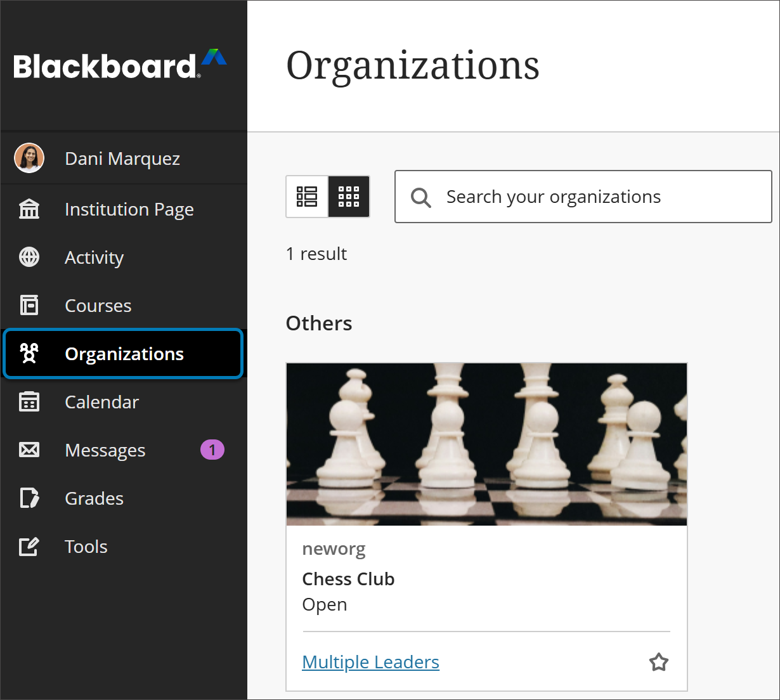View Grades via the sidebar icon
780x700 pixels.
click(29, 498)
